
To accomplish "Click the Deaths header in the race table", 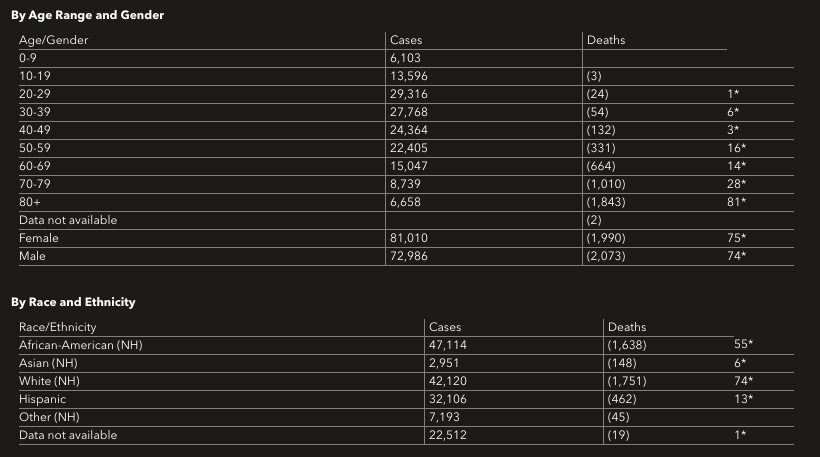I will coord(627,327).
